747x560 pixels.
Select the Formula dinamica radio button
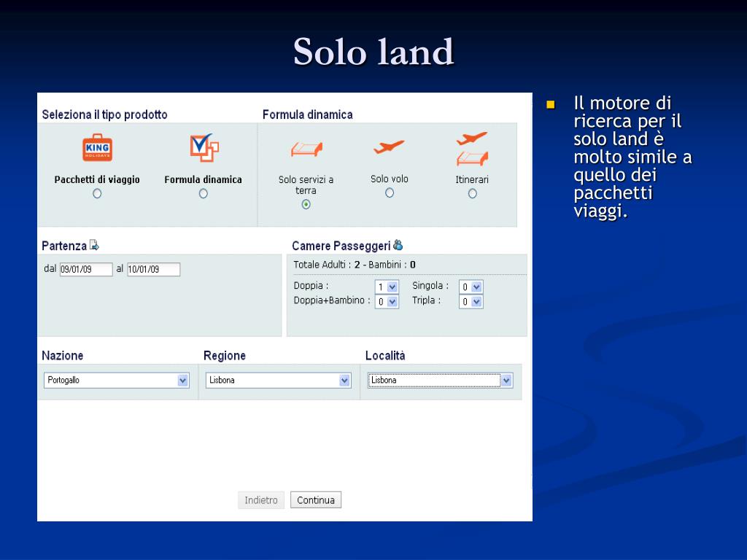204,193
